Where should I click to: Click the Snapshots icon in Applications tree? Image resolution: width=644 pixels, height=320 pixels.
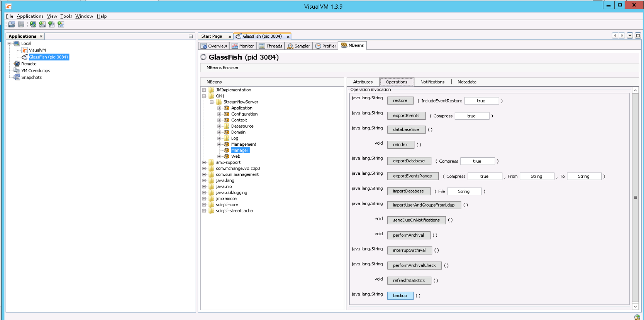17,77
